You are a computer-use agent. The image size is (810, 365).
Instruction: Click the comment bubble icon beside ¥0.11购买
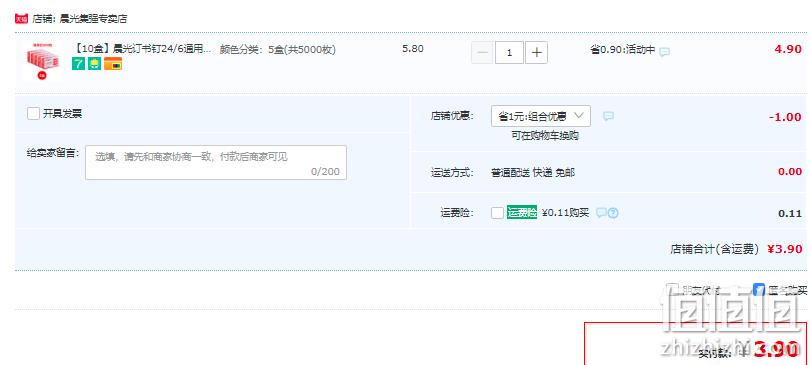(x=601, y=213)
